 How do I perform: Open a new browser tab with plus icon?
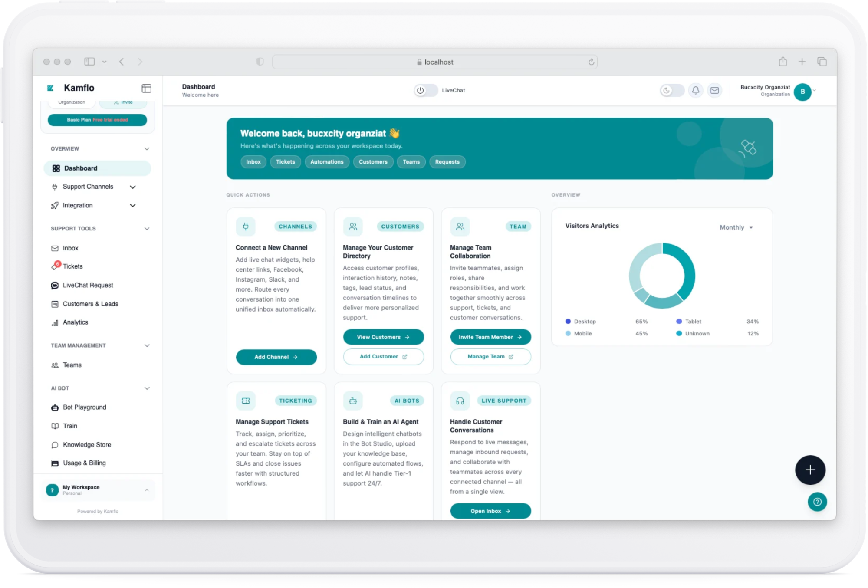(802, 62)
